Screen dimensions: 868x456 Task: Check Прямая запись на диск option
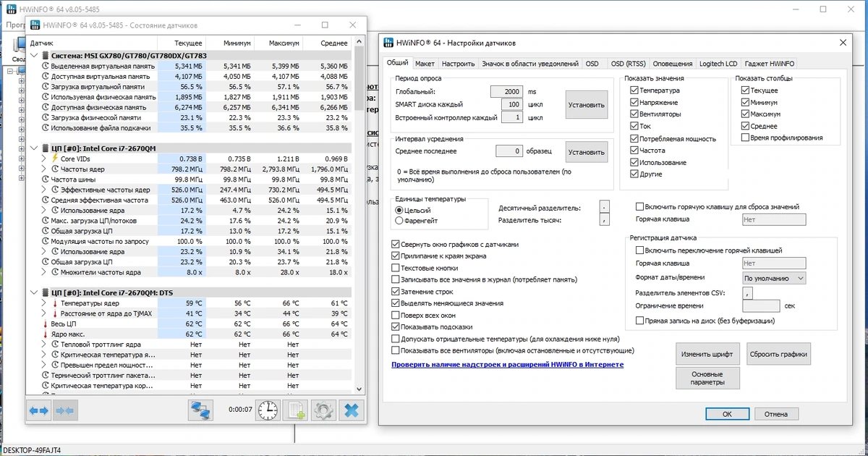pos(639,321)
